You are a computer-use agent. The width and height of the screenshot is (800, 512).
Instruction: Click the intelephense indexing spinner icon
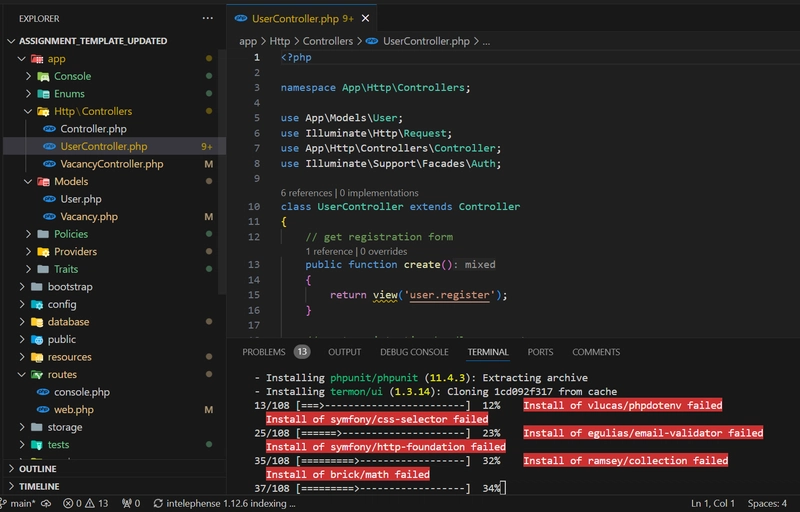coord(158,503)
